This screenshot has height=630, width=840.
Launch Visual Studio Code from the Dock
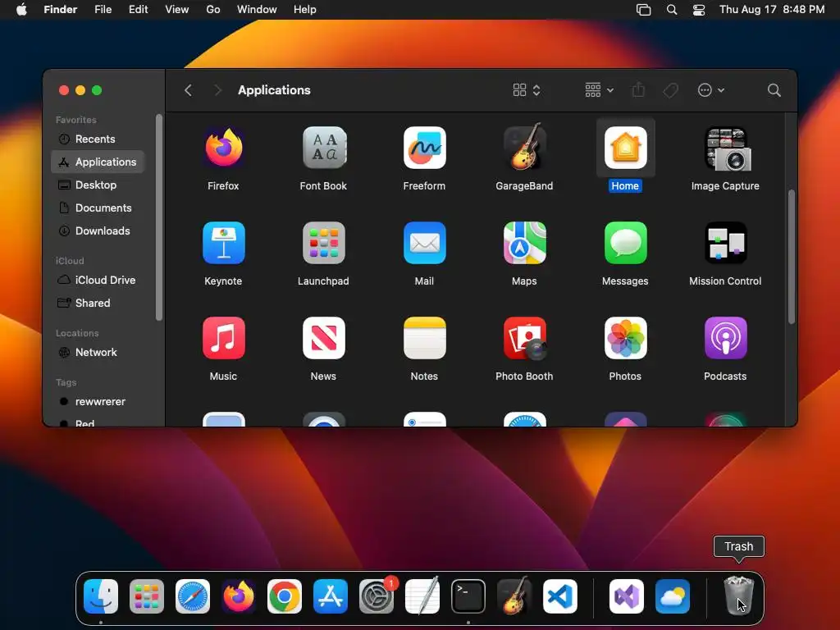point(560,596)
